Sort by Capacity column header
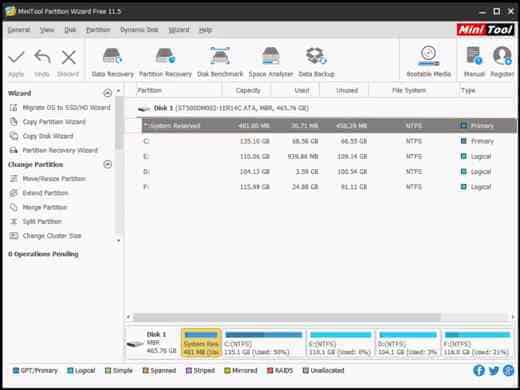Screen dimensions: 520x390 [248, 90]
